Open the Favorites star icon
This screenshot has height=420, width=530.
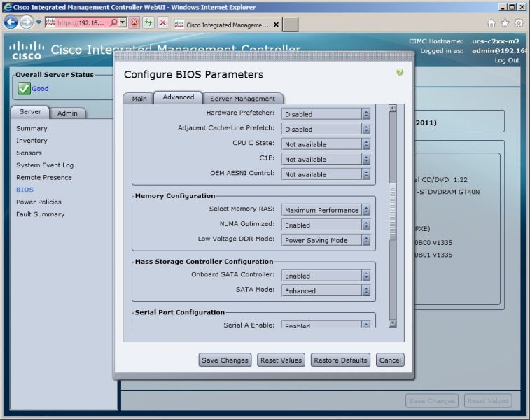[x=505, y=23]
